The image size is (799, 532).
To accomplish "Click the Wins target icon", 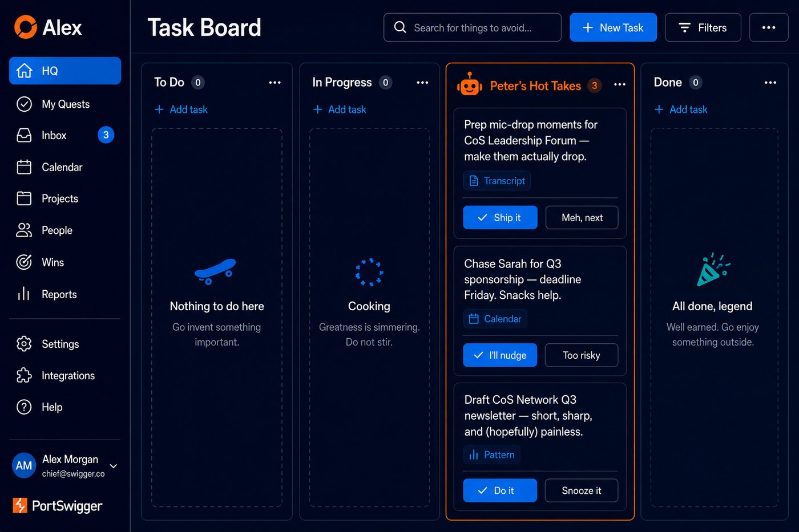I will [x=24, y=262].
